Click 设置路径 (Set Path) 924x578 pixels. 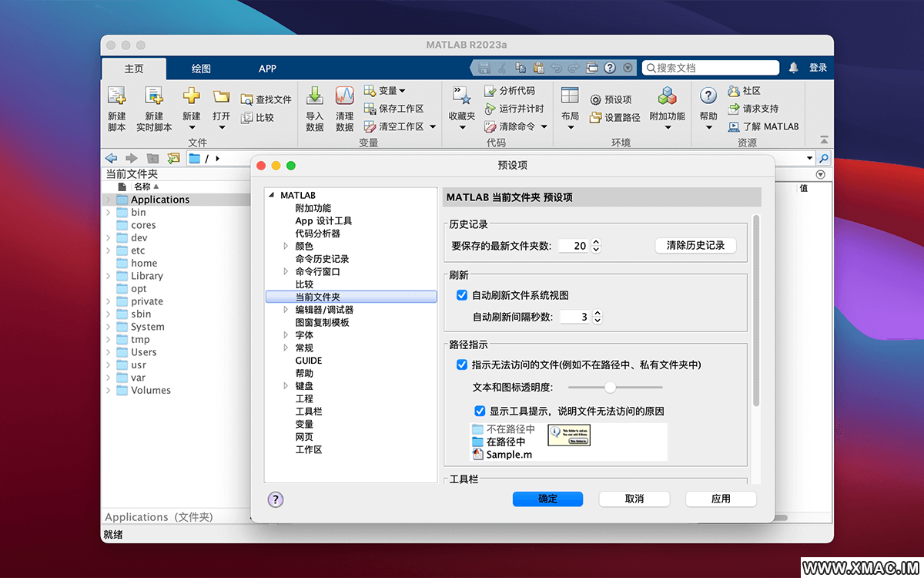614,118
